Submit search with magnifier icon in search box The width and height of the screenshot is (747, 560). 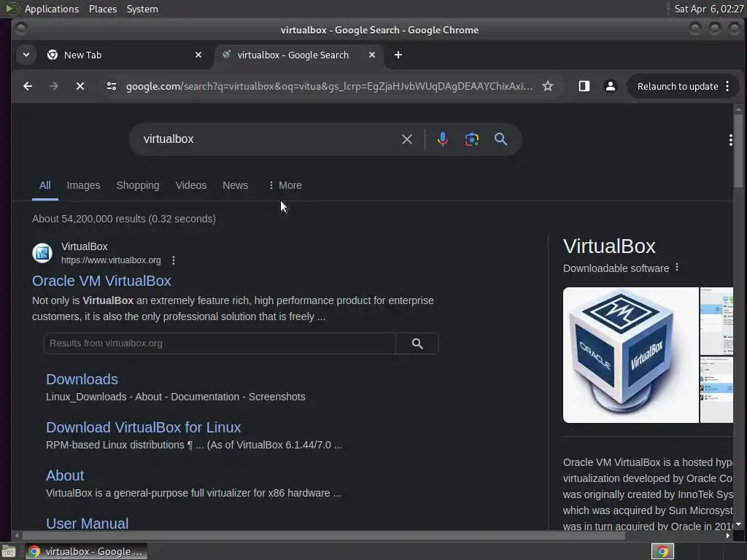click(500, 139)
